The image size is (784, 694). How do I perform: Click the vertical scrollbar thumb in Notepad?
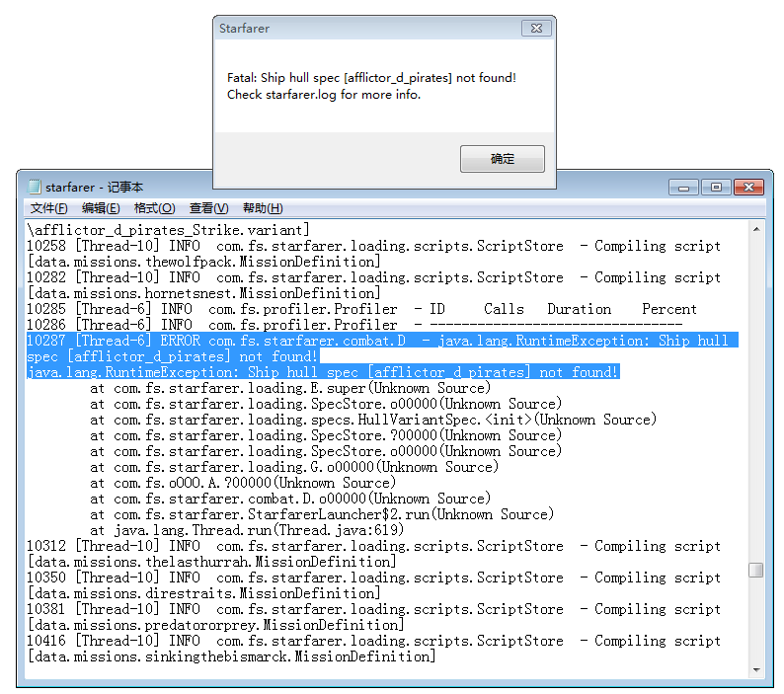pyautogui.click(x=755, y=570)
